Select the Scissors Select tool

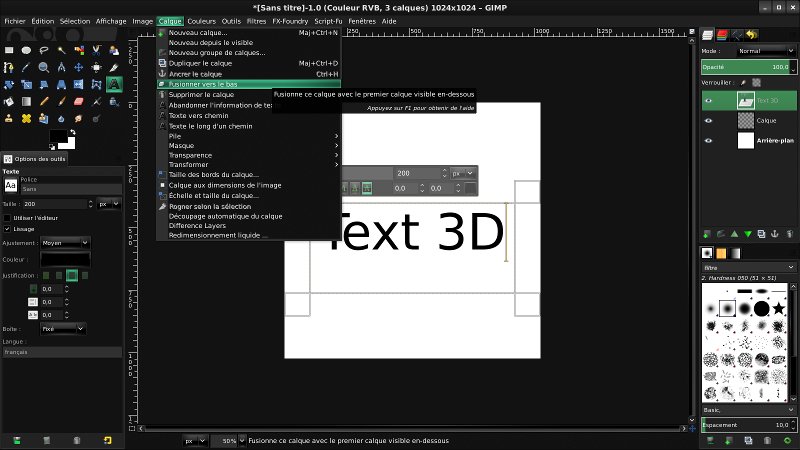(x=96, y=50)
